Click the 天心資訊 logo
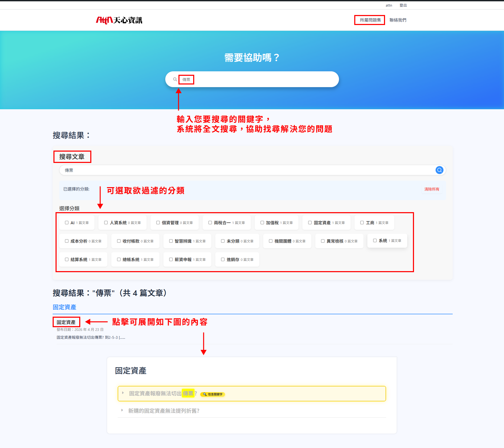Screen dimensions: 504x448 (119, 20)
